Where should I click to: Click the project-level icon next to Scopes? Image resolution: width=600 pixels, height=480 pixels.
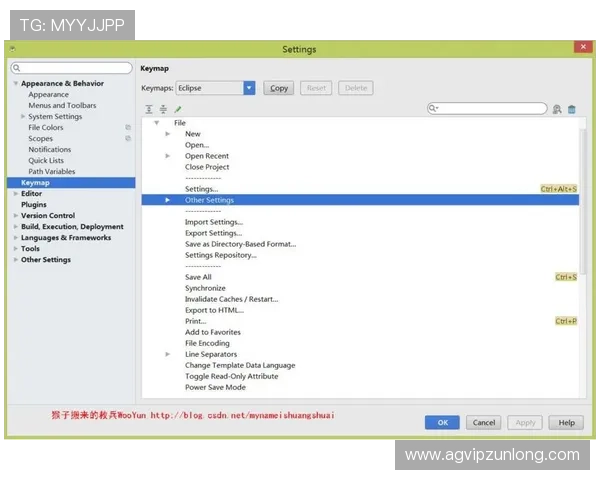point(128,139)
